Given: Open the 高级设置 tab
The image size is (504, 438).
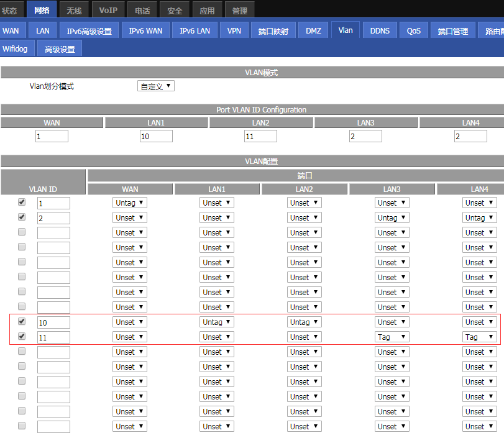Looking at the screenshot, I should [60, 49].
